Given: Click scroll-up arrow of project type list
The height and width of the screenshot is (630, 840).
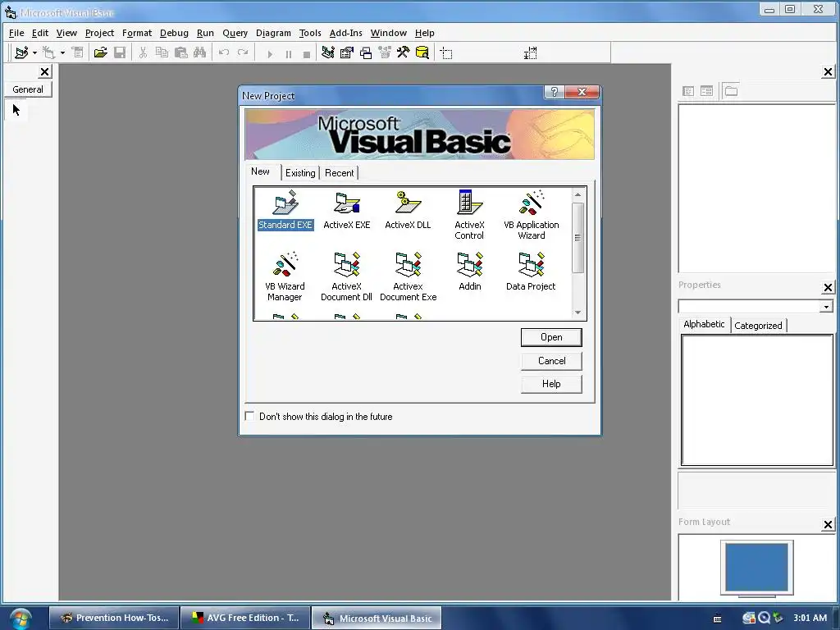Looking at the screenshot, I should click(577, 195).
